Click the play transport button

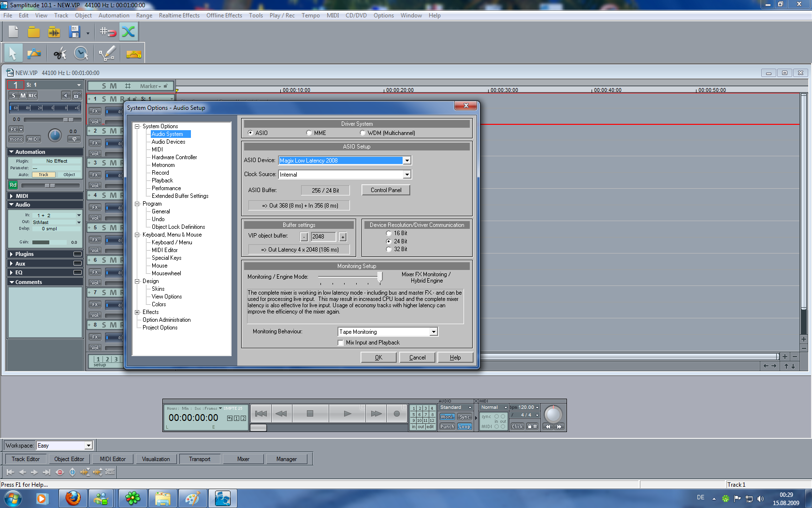[x=347, y=414]
